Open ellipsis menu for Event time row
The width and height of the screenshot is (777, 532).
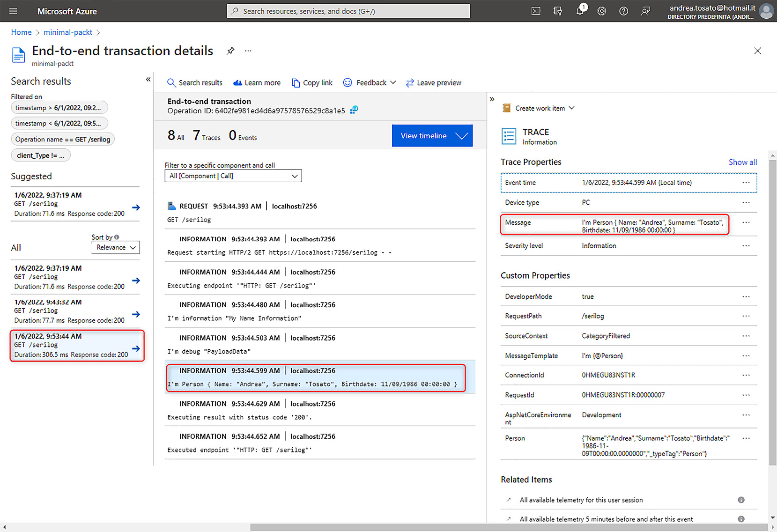coord(746,183)
